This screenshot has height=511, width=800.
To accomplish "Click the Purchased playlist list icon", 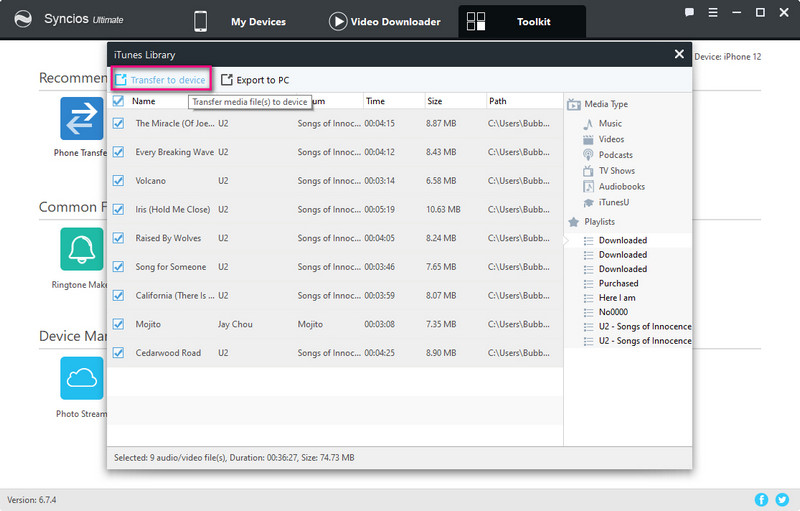I will pyautogui.click(x=588, y=284).
